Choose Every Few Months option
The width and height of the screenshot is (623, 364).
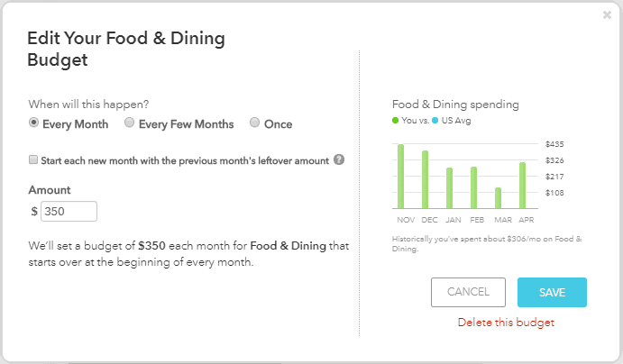pyautogui.click(x=129, y=123)
